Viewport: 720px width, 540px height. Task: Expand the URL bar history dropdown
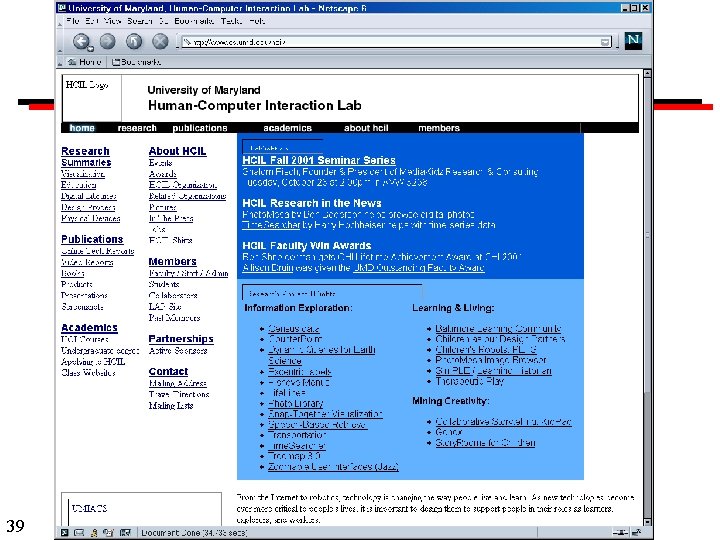tap(606, 42)
